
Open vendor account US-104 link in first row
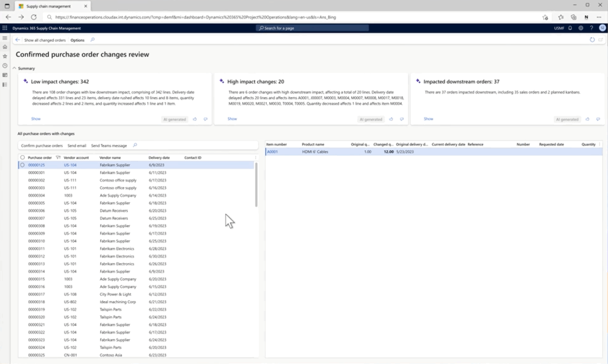point(70,165)
